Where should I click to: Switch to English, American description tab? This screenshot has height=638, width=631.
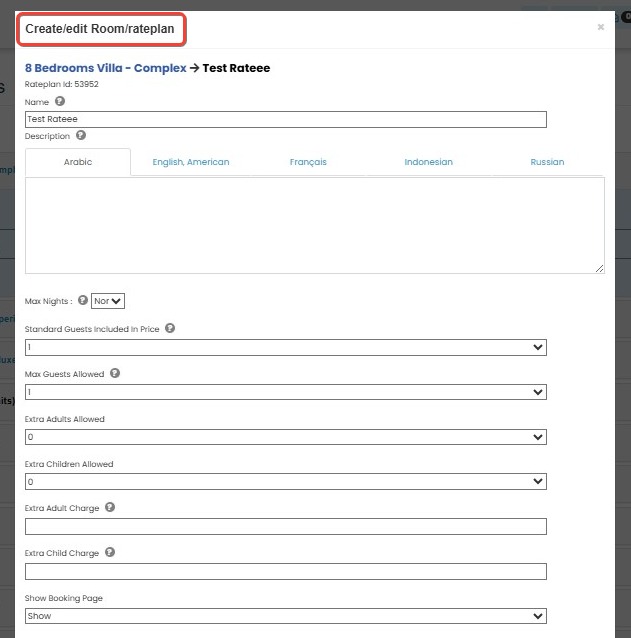click(191, 162)
